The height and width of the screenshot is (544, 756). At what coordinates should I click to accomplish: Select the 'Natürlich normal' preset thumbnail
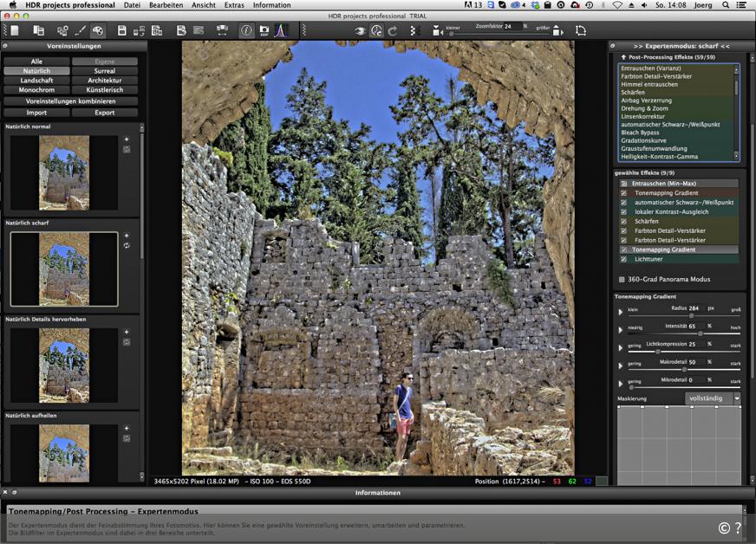64,172
